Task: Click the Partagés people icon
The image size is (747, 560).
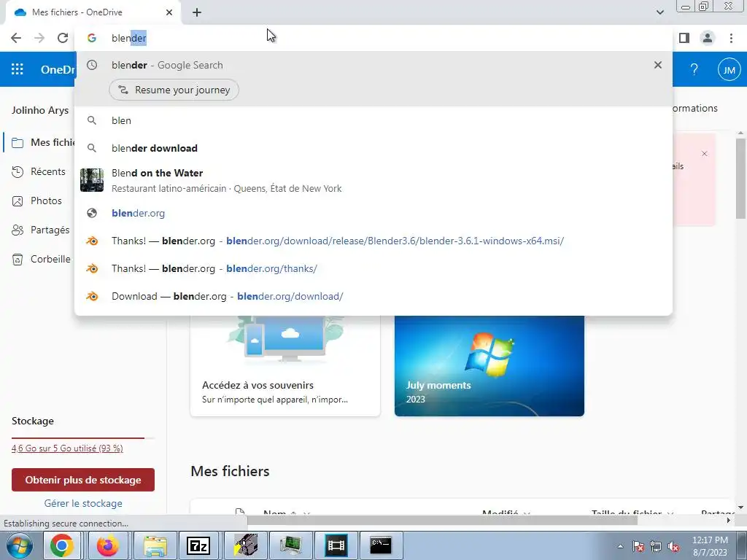Action: (18, 230)
